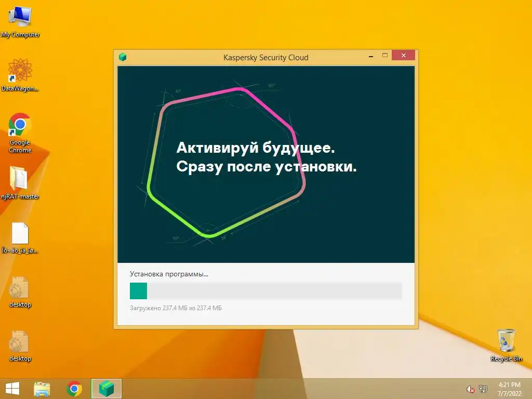This screenshot has height=399, width=532.
Task: Click the installation progress bar
Action: point(266,291)
